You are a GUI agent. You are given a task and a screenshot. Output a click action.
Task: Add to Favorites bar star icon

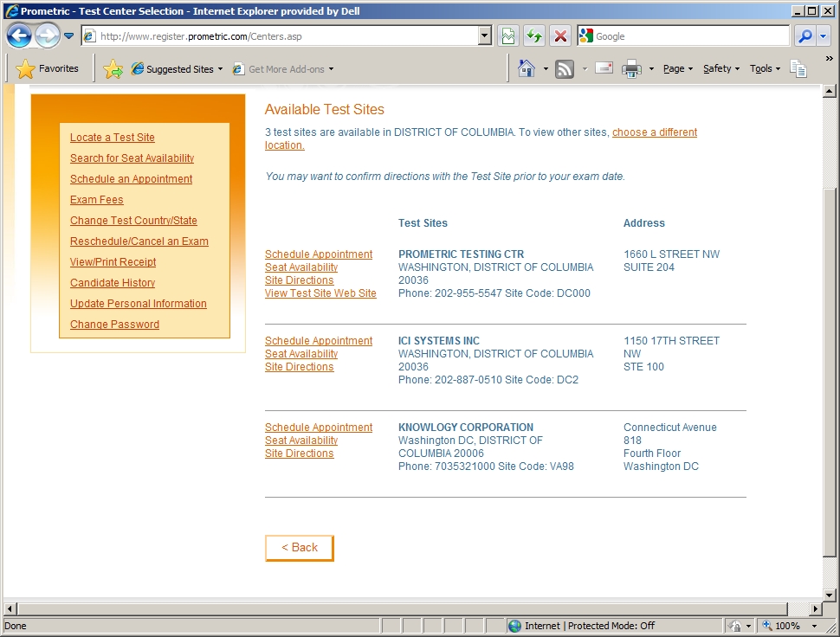coord(113,69)
